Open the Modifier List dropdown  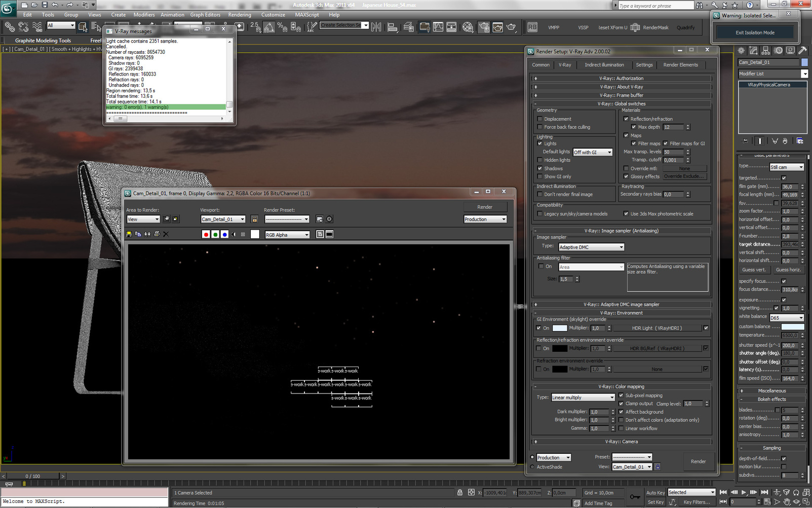773,74
